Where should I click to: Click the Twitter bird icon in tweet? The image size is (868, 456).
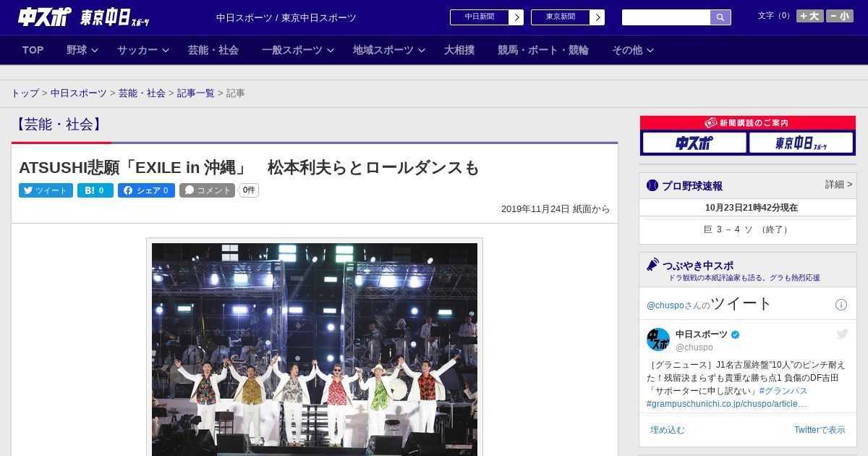point(842,334)
